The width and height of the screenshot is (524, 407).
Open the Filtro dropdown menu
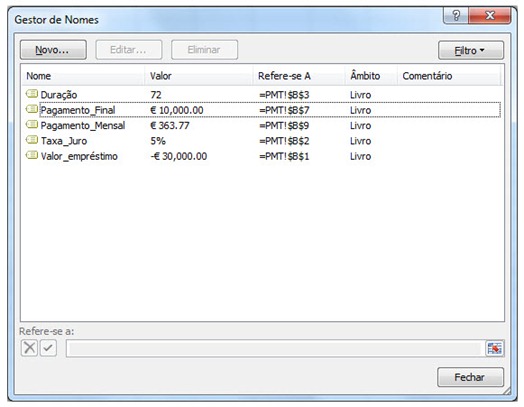coord(471,50)
